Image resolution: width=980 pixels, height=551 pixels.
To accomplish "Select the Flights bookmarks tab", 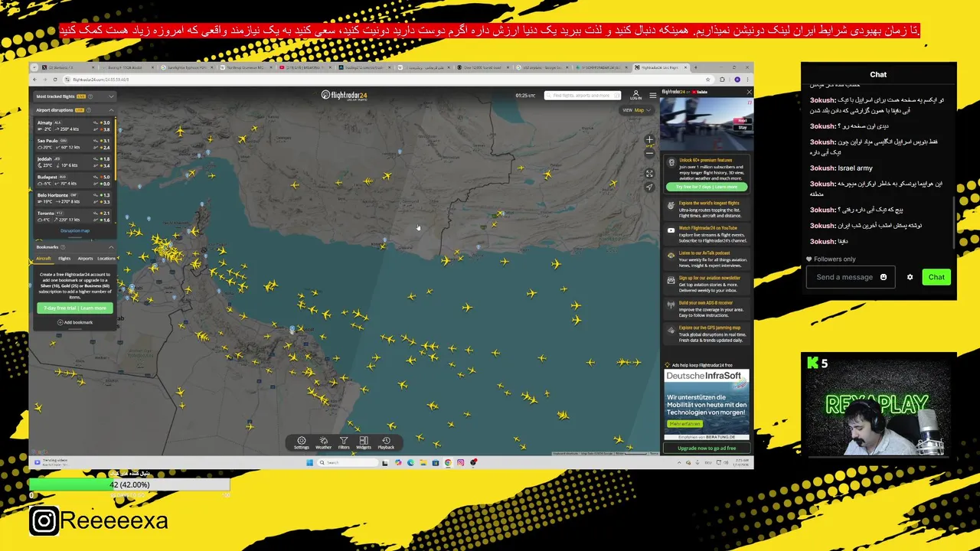I will tap(64, 259).
